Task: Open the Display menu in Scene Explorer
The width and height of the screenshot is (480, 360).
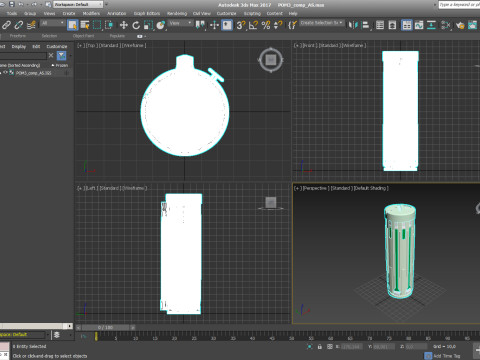Action: pos(19,47)
